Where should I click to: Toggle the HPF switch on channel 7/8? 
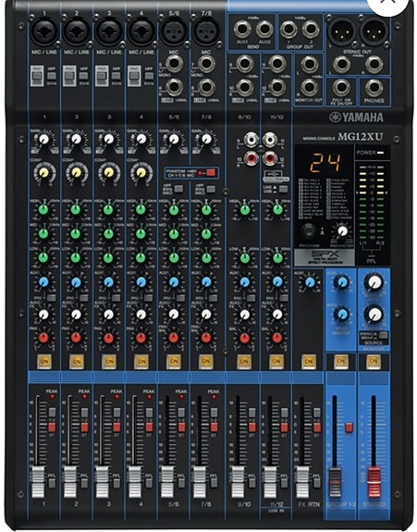pyautogui.click(x=211, y=189)
